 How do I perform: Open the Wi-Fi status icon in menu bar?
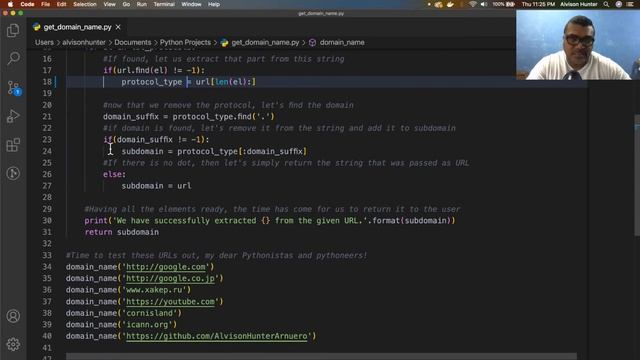tap(472, 4)
